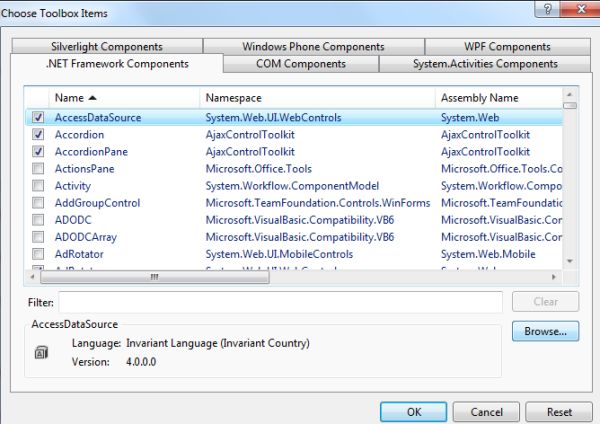
Task: Select the AddGroupControl row name
Action: pos(98,203)
